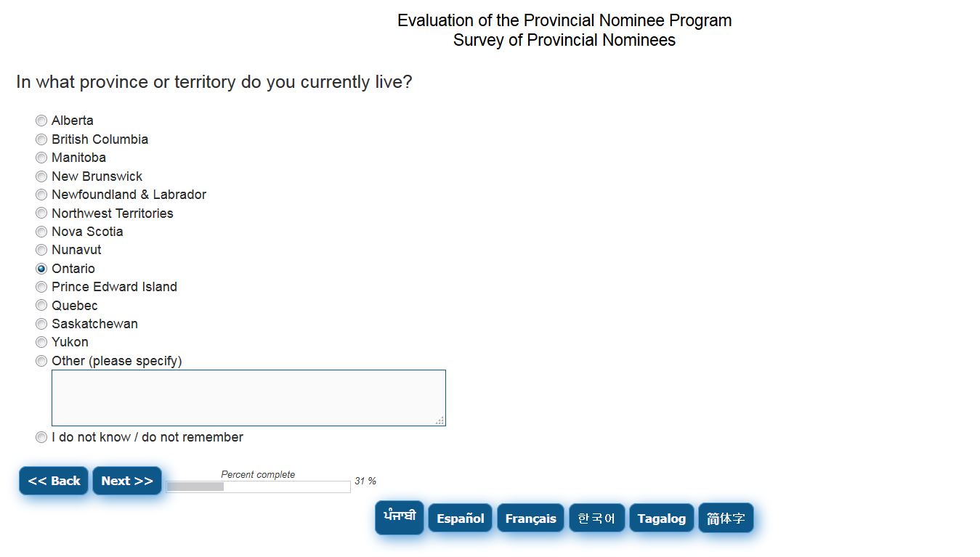Click inside the Other specify text box
The width and height of the screenshot is (980, 557).
click(248, 398)
